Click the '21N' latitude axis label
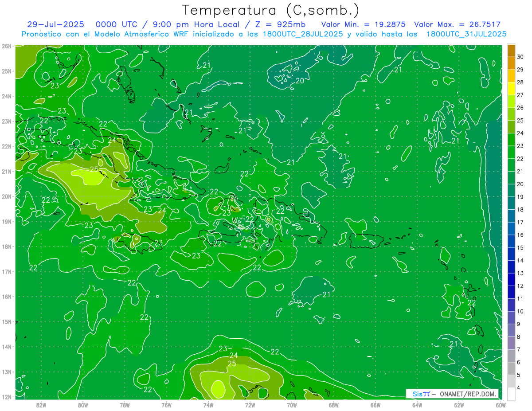Image resolution: width=532 pixels, height=411 pixels. [7, 172]
